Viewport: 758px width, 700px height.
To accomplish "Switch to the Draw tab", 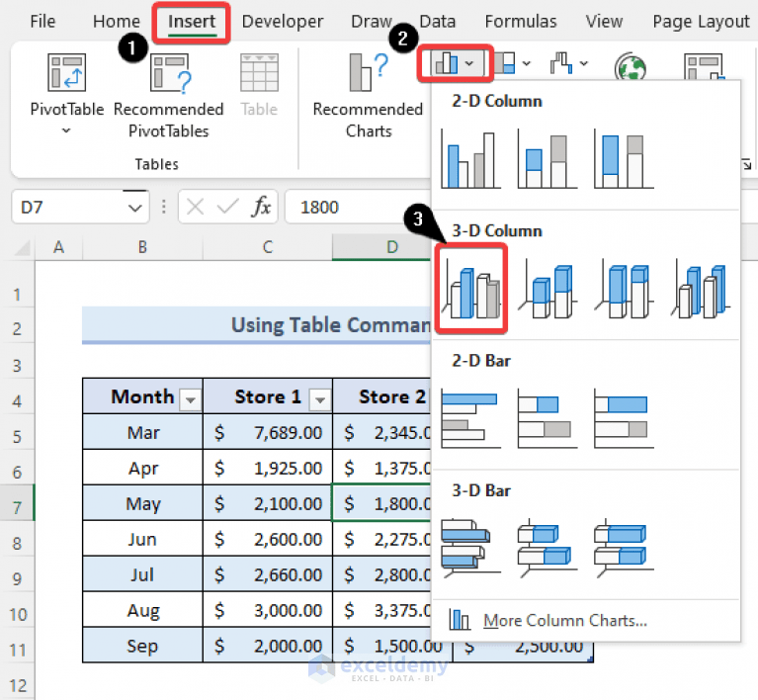I will click(x=371, y=22).
